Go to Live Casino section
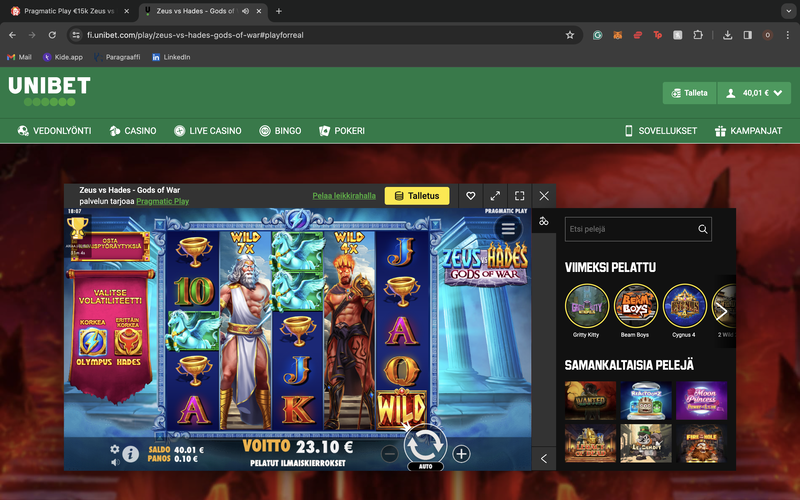 point(208,131)
